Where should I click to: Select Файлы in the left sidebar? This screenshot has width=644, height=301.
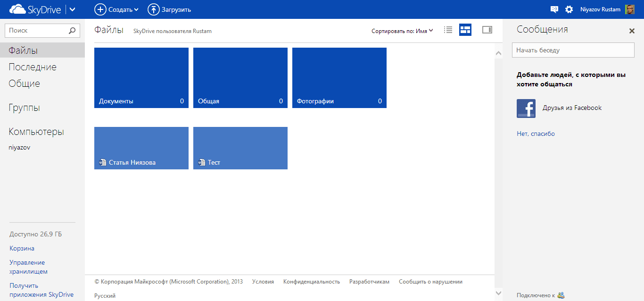pyautogui.click(x=42, y=50)
